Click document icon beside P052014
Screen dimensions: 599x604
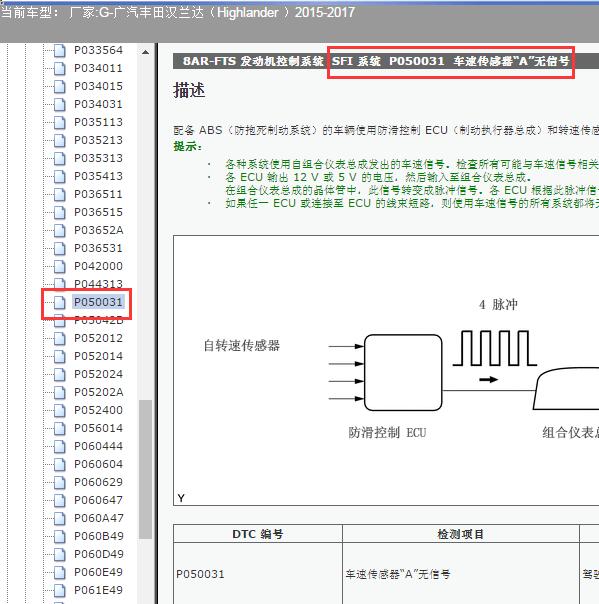[x=60, y=357]
